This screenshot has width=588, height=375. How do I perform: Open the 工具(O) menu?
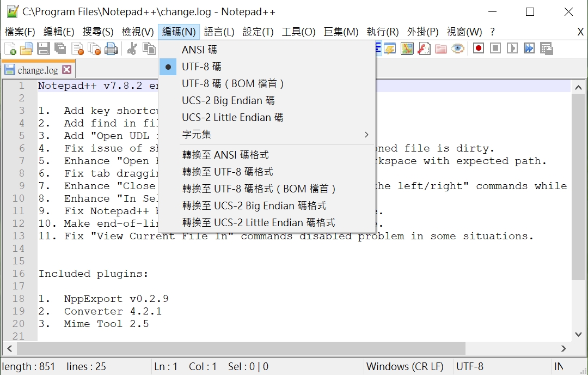(x=298, y=32)
